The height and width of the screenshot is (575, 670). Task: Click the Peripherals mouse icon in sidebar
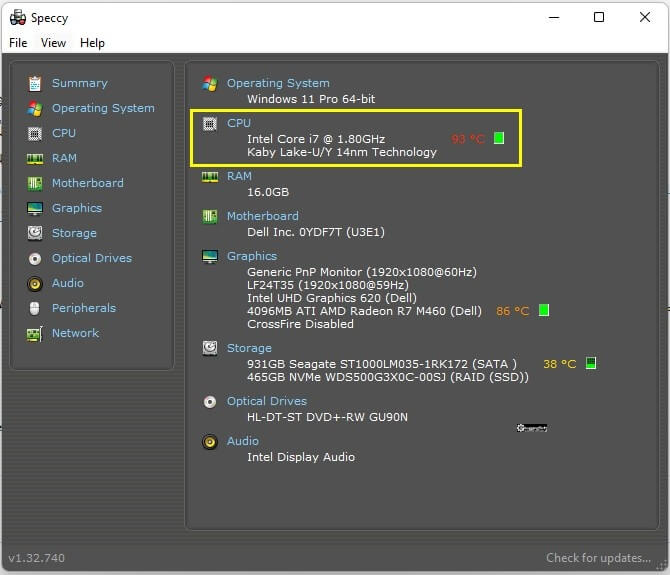pyautogui.click(x=35, y=308)
